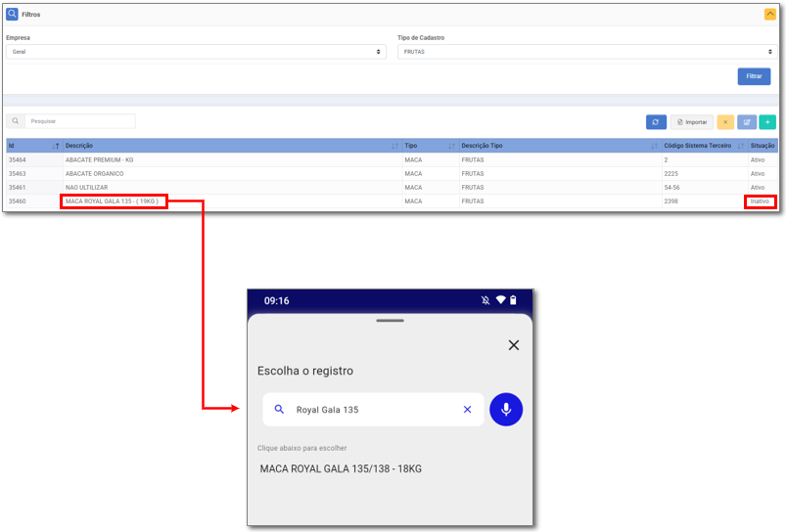This screenshot has width=786, height=532.
Task: Select the MACA ROYAL GALA 135 row
Action: coord(114,201)
